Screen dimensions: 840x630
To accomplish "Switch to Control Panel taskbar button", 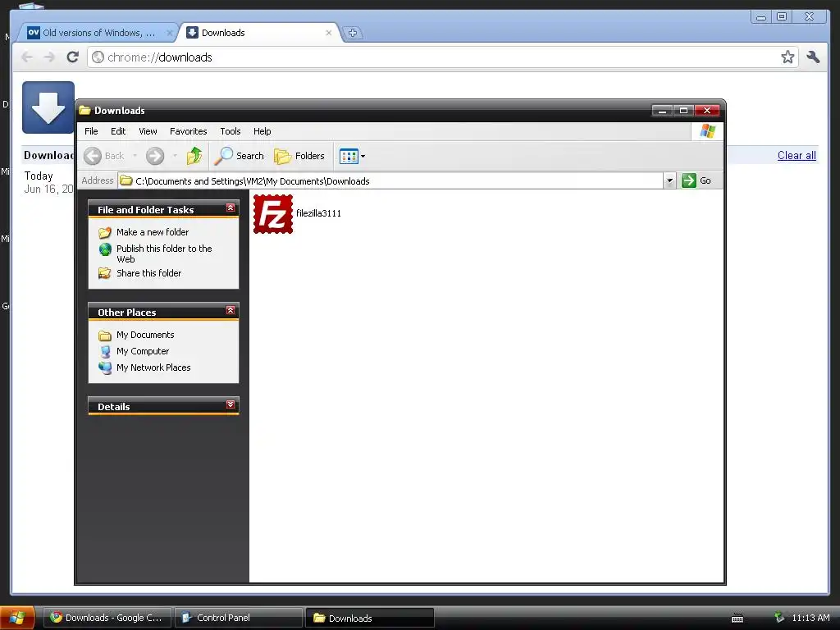I will [x=239, y=618].
